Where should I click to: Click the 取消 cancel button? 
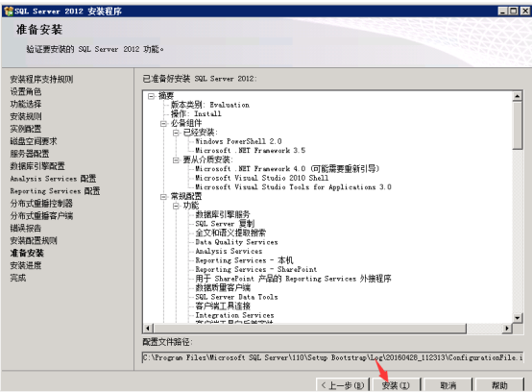[447, 385]
